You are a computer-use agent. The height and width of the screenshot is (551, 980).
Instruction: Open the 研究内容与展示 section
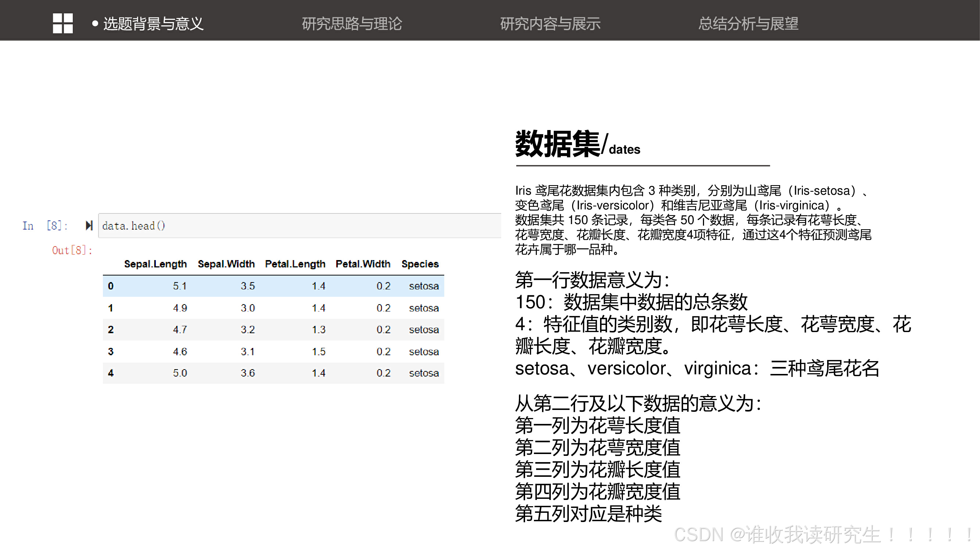(550, 24)
